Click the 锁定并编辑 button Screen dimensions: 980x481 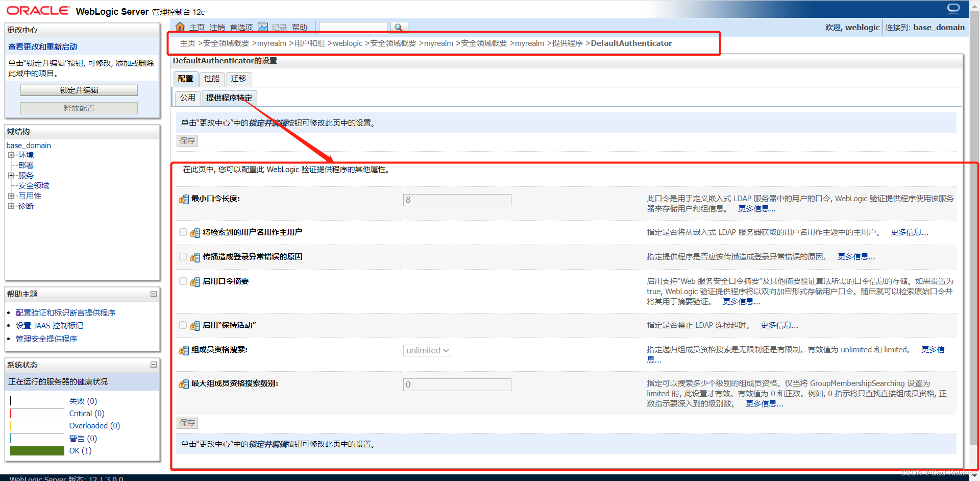coord(79,90)
